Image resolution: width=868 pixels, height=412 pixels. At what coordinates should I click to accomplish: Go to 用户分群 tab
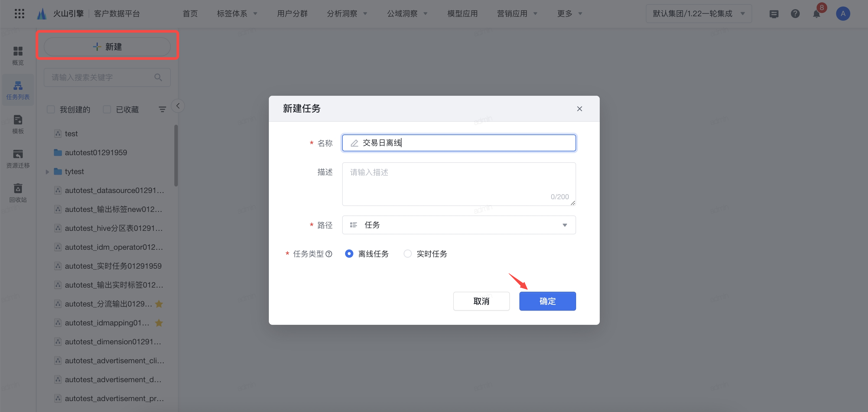pyautogui.click(x=292, y=14)
